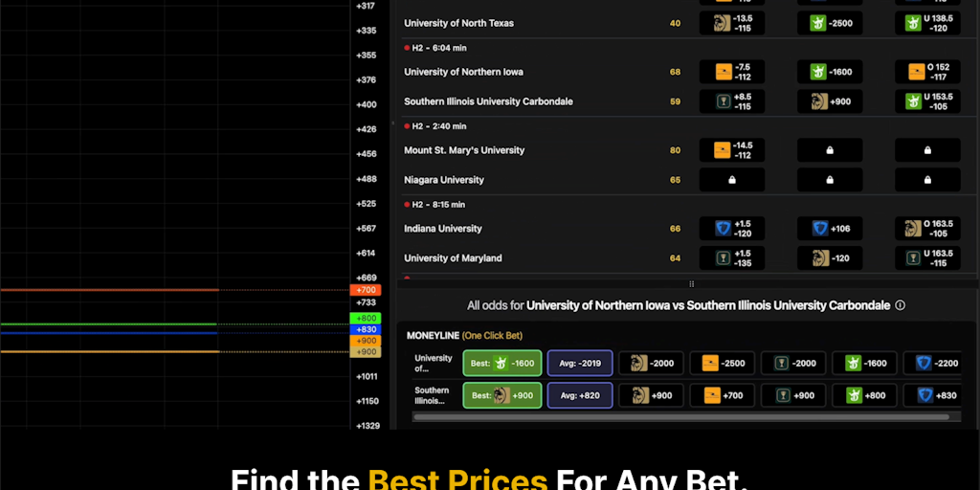Click the MONEYLINE (One Click Bet) heading
The height and width of the screenshot is (490, 980).
coord(464,336)
